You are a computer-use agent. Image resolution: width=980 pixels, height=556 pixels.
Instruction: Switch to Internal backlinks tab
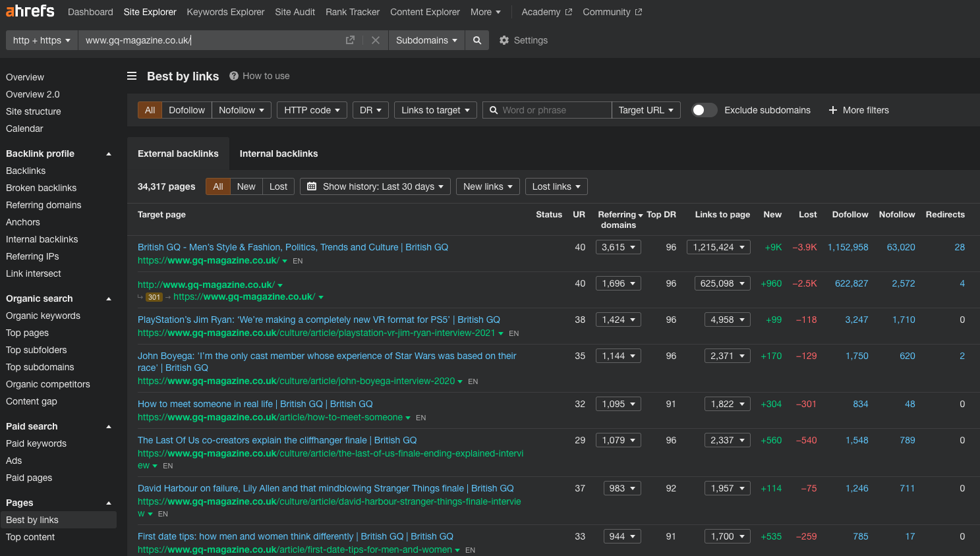[x=279, y=153]
